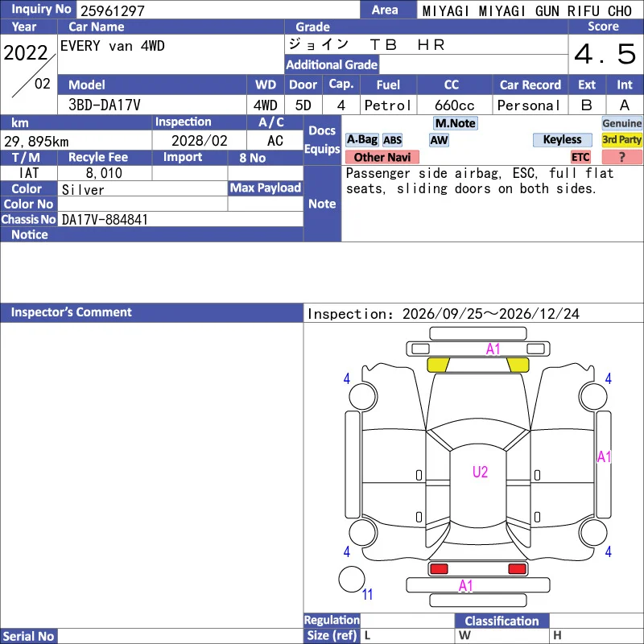
Task: Click the M.Note docs badge
Action: pyautogui.click(x=456, y=123)
